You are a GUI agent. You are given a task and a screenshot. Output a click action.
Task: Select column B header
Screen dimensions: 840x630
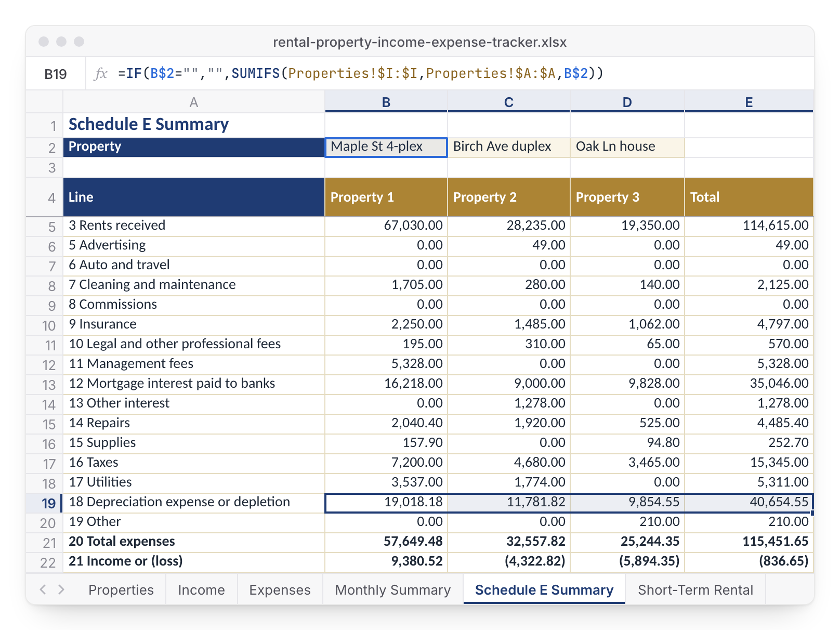tap(386, 102)
